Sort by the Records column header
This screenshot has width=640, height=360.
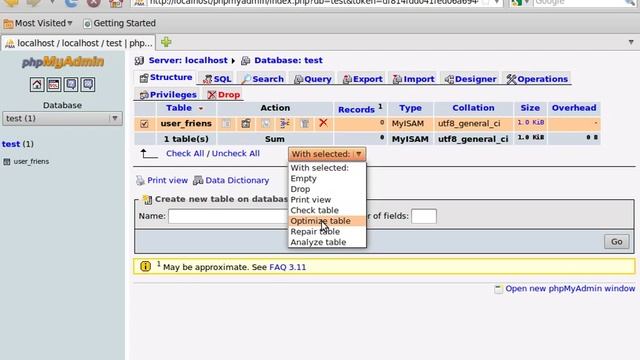coord(356,109)
